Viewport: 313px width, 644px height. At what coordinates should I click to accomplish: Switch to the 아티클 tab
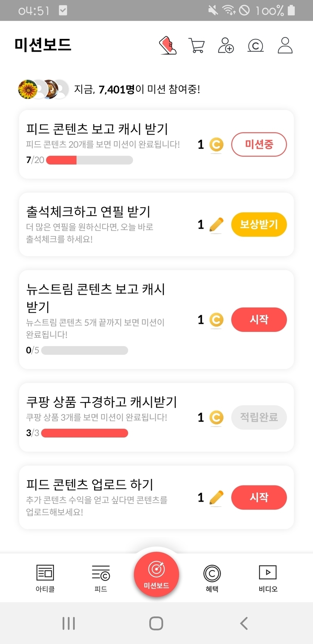pyautogui.click(x=45, y=578)
